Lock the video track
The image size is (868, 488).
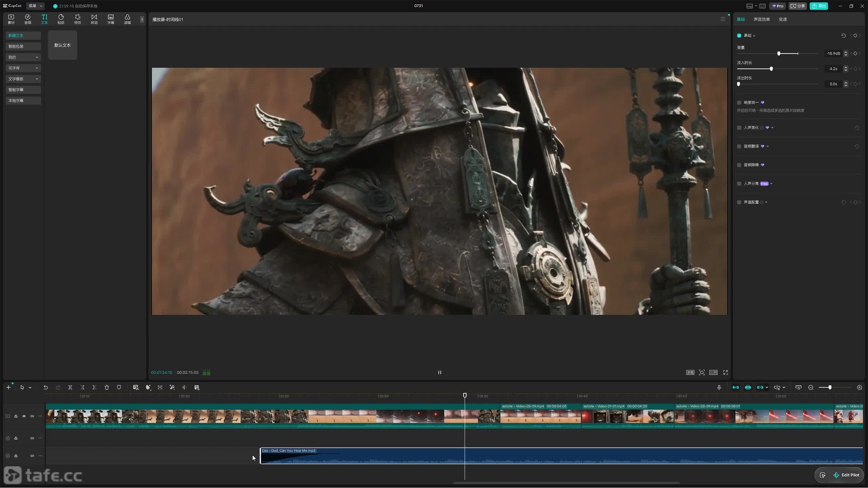click(16, 416)
